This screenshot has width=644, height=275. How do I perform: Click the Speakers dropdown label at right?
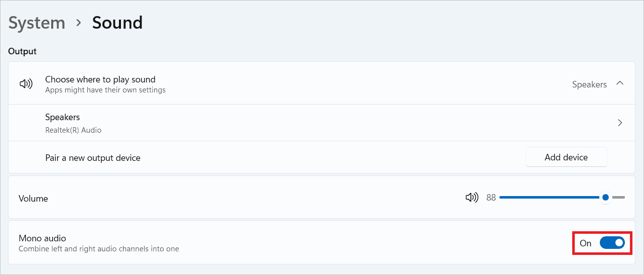[x=589, y=84]
